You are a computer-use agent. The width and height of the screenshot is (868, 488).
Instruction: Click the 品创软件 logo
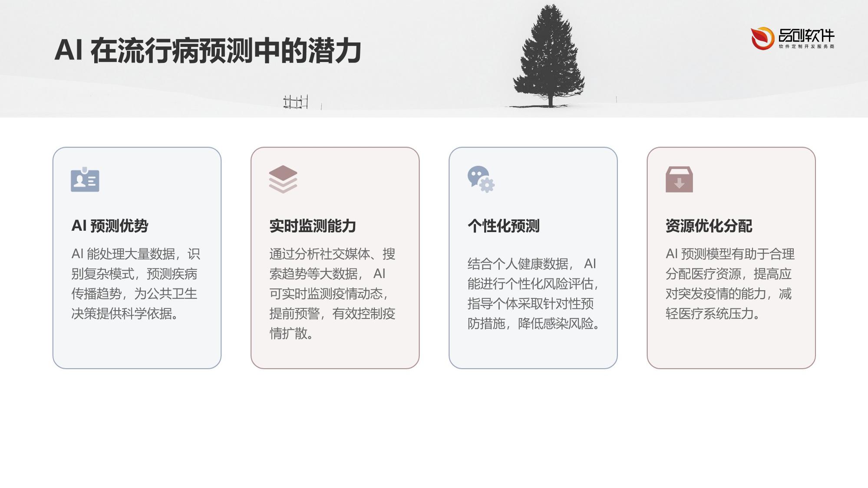pyautogui.click(x=792, y=38)
